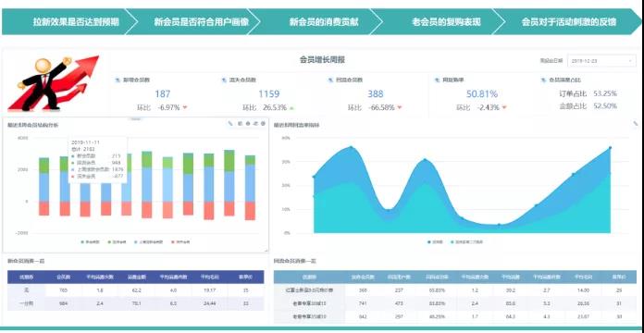Click the pencil edit icon on bar chart
Screen dimensions: 644x333
point(230,123)
